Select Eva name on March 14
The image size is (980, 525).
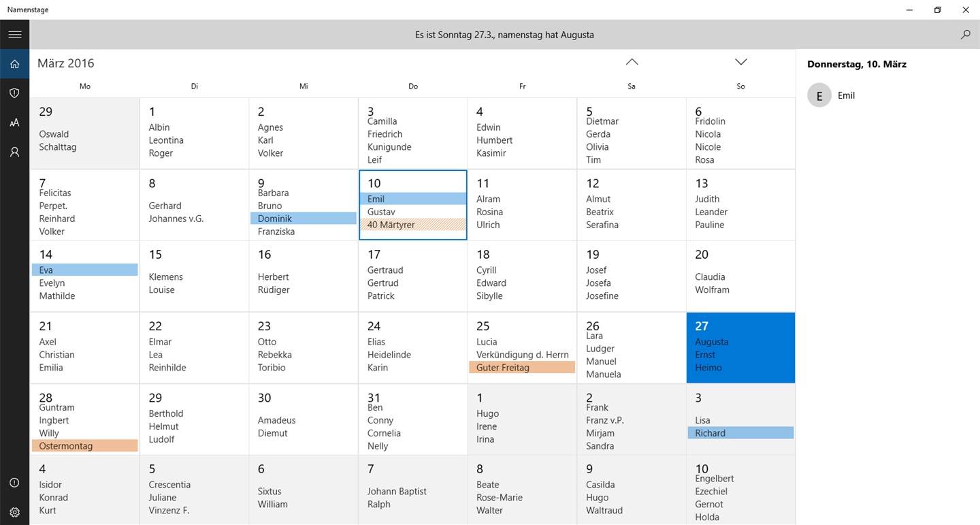[85, 270]
